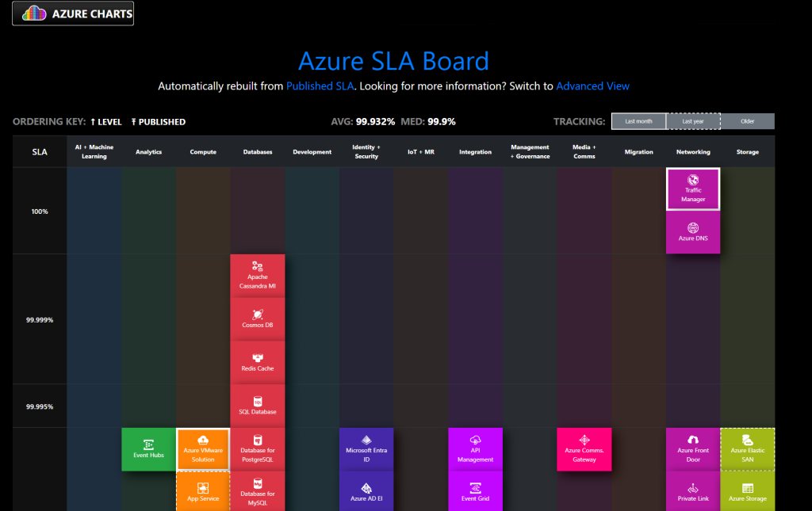Sort the board by Level
This screenshot has height=511, width=812.
(106, 122)
